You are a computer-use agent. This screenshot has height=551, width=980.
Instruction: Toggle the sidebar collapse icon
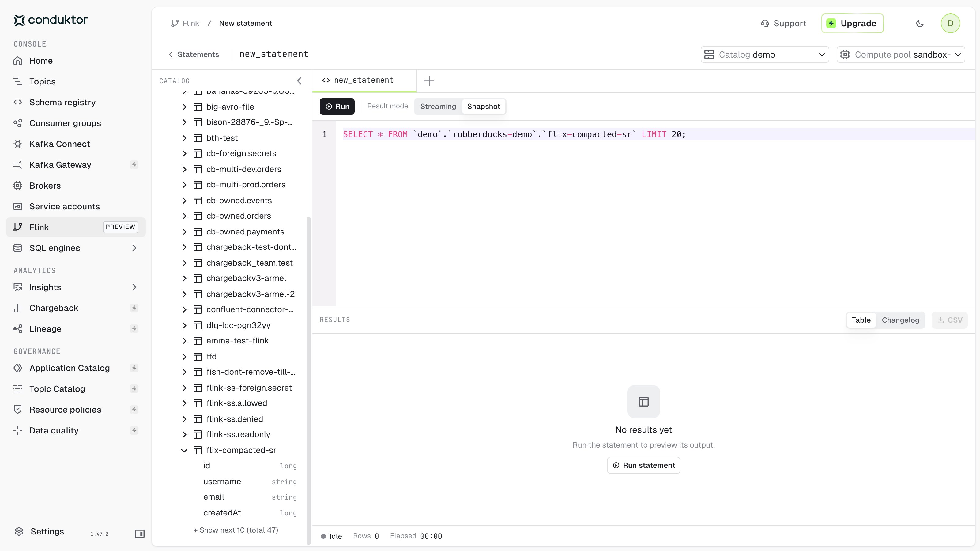[x=140, y=534]
